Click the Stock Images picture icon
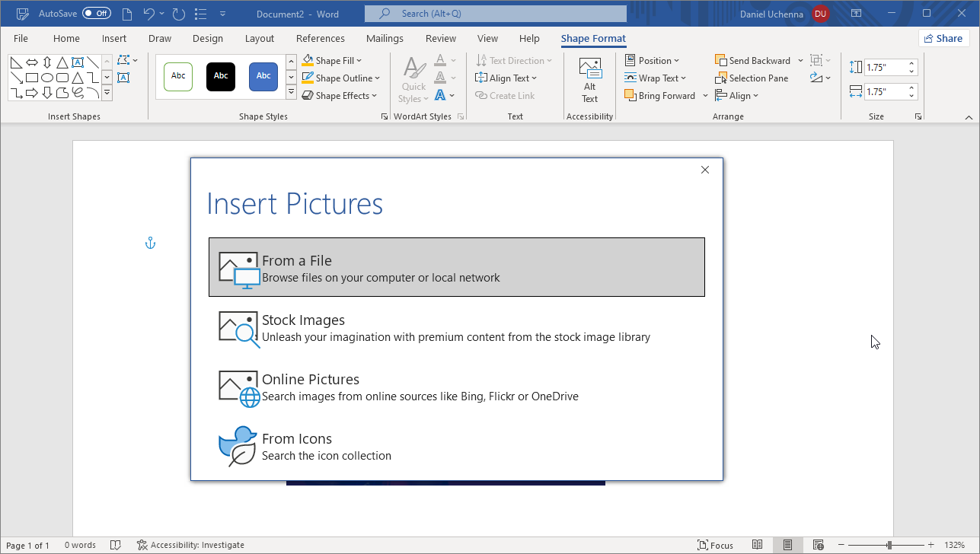The image size is (980, 554). point(238,328)
